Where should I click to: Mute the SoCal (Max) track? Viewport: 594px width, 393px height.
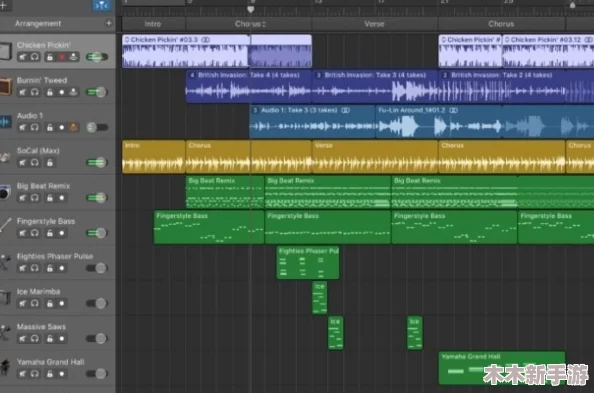click(23, 163)
